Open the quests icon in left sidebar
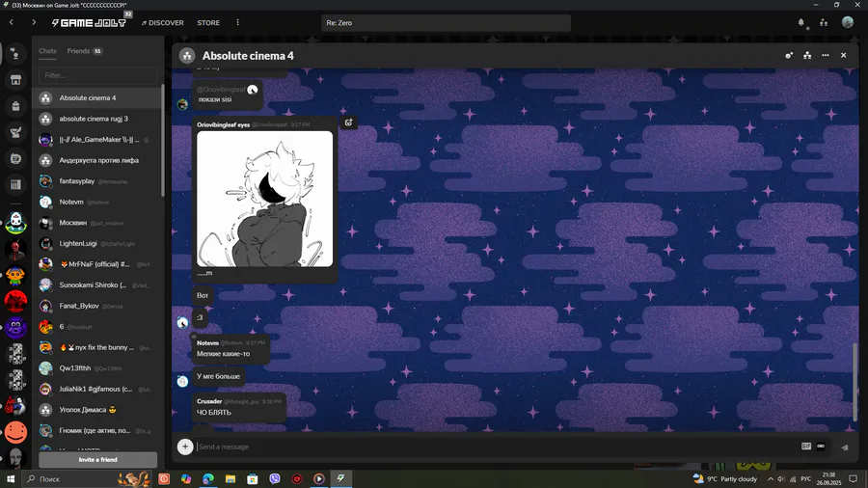The width and height of the screenshot is (868, 488). tap(15, 132)
